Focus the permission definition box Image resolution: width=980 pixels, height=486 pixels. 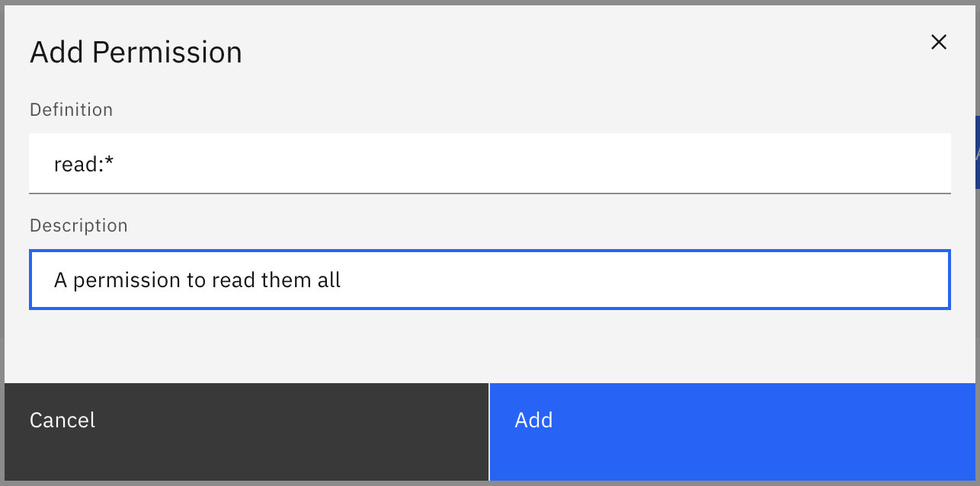point(490,163)
